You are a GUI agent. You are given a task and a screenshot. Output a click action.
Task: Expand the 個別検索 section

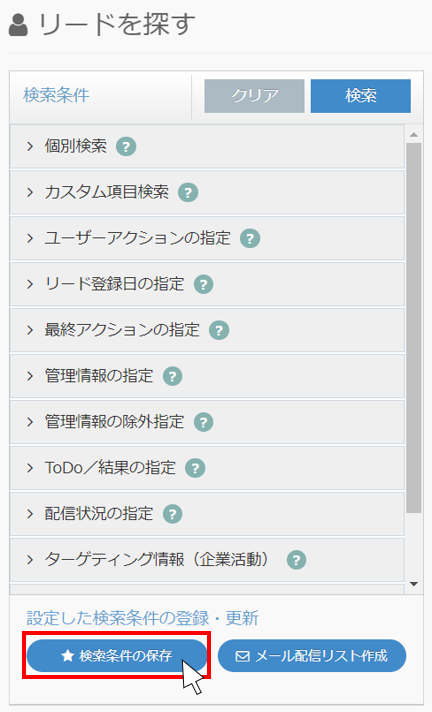(x=207, y=147)
